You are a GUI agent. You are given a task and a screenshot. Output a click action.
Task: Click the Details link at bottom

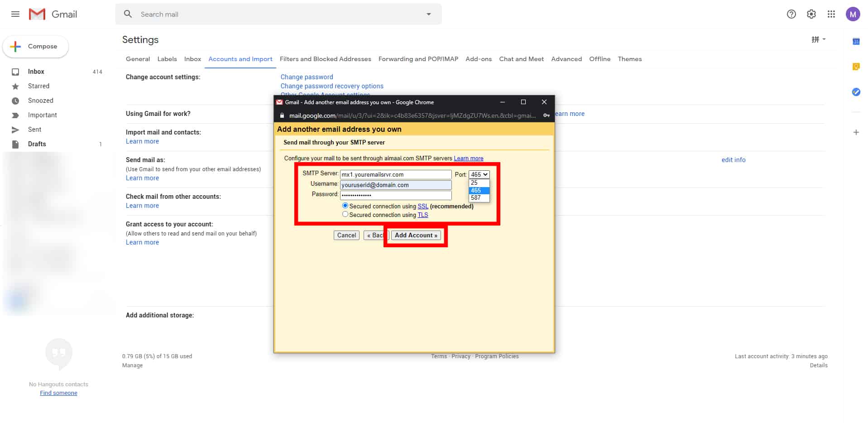click(818, 365)
